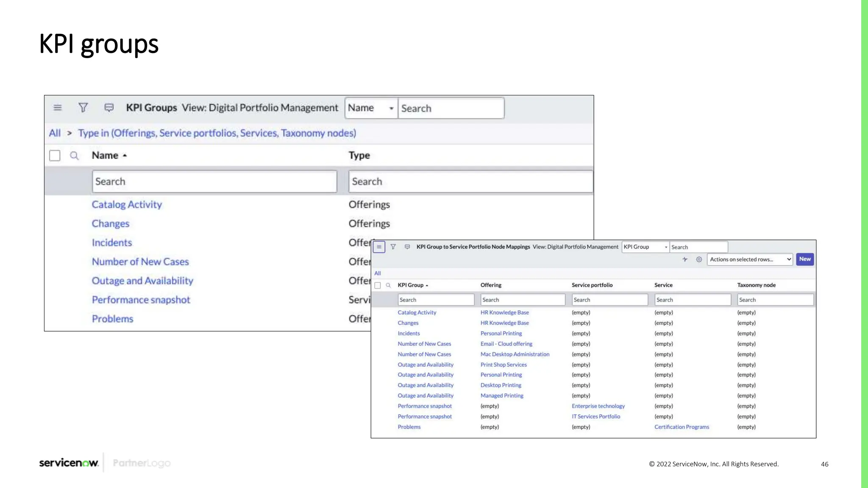Click the filter funnel in the Node Mappings list

pos(393,247)
